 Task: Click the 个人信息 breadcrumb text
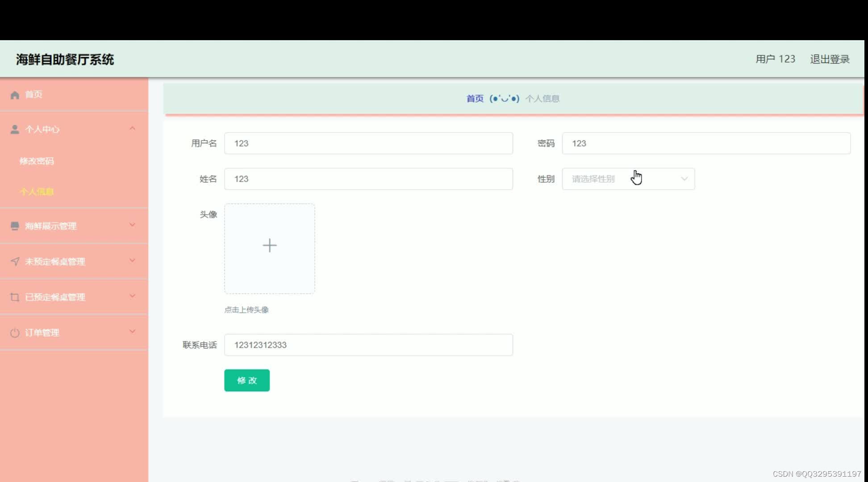pyautogui.click(x=542, y=99)
